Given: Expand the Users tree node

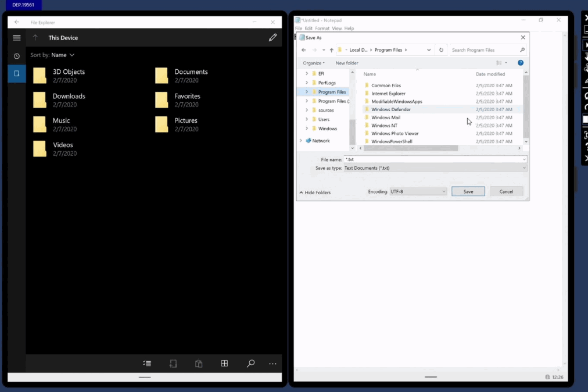Looking at the screenshot, I should [307, 119].
